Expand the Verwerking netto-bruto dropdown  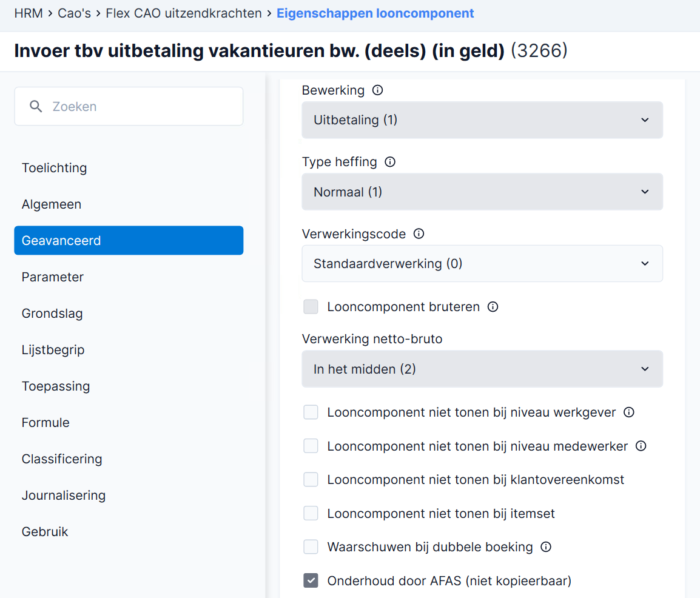tap(482, 369)
